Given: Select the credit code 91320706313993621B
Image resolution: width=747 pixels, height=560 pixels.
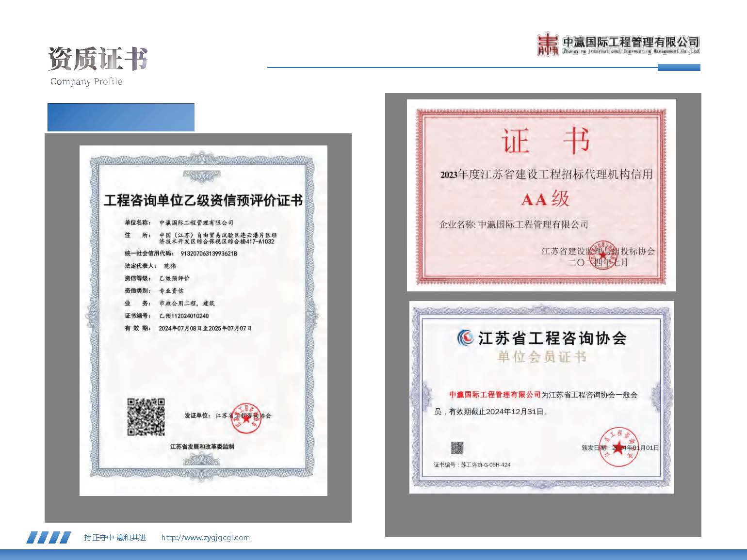Looking at the screenshot, I should [x=209, y=254].
